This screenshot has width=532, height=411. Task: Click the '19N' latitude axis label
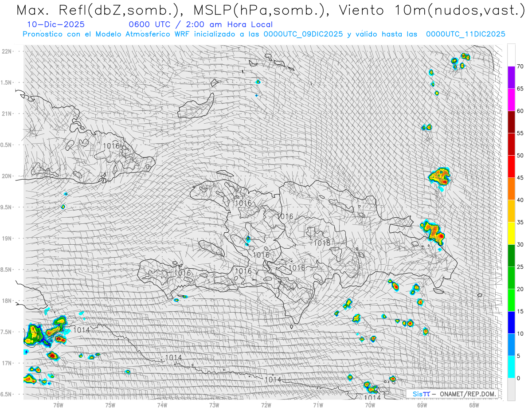pyautogui.click(x=8, y=239)
